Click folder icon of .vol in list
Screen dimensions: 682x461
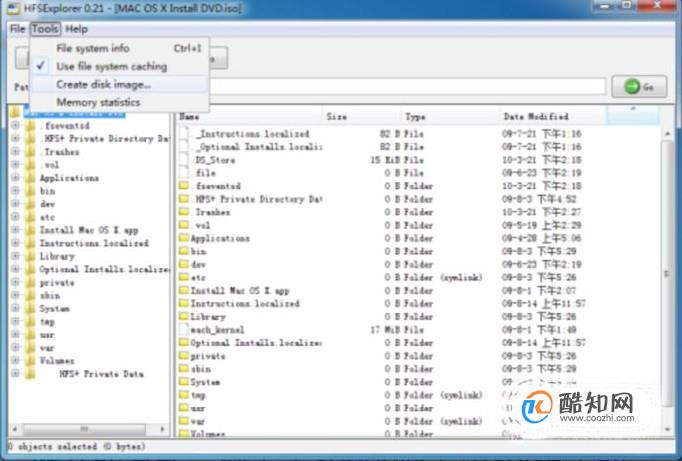(184, 225)
